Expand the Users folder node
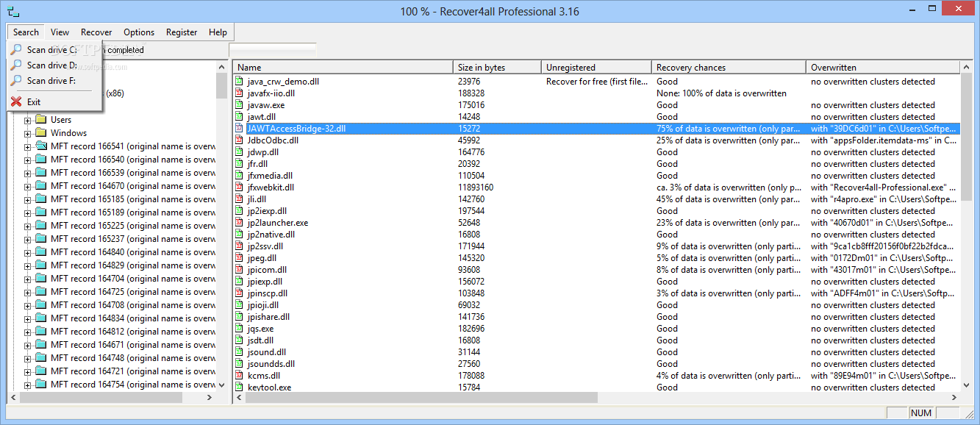The width and height of the screenshot is (980, 425). coord(28,120)
